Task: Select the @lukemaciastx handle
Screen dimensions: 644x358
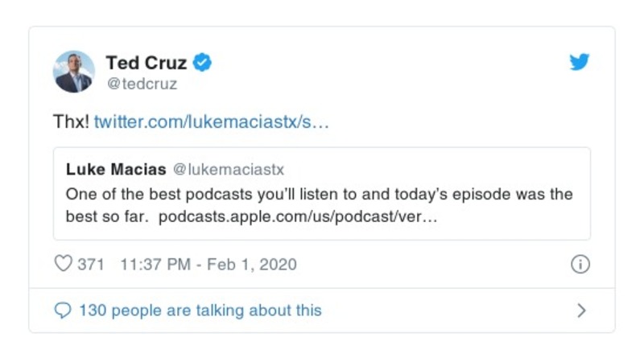Action: coord(229,170)
